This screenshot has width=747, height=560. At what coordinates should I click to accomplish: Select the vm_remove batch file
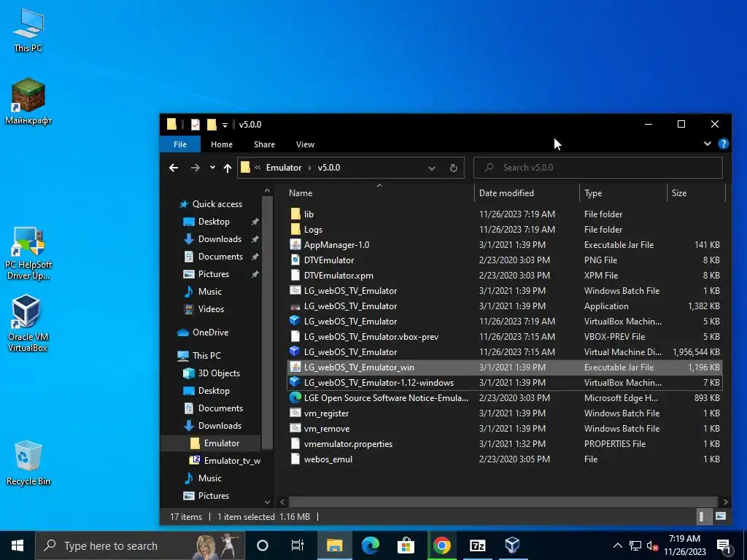(505, 429)
